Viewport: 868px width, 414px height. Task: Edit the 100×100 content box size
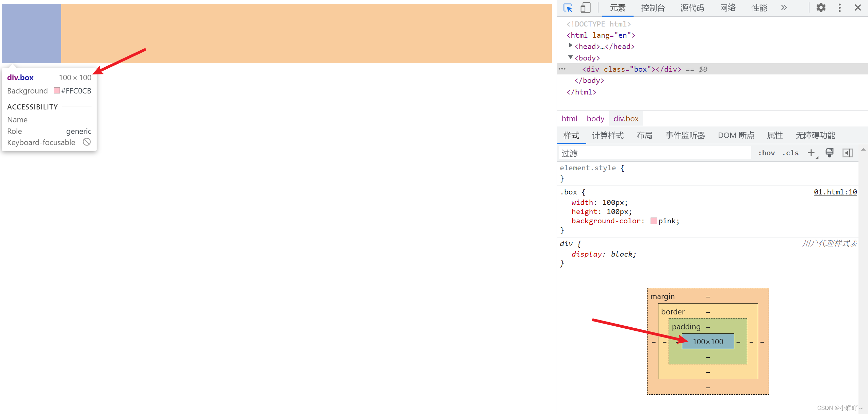tap(708, 342)
